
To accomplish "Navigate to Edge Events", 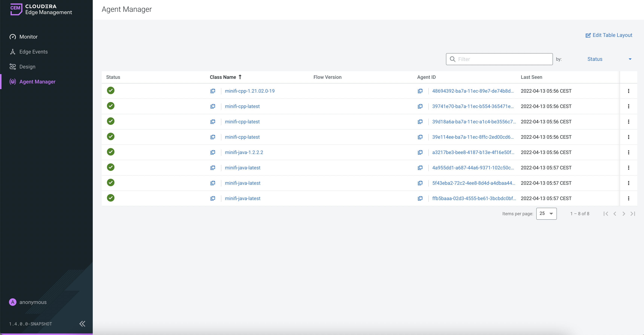I will click(x=33, y=52).
